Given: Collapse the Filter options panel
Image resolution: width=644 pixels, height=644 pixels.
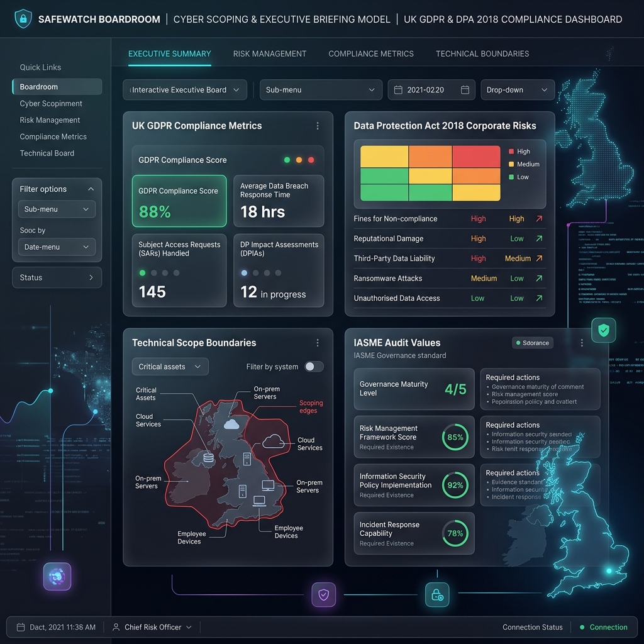Looking at the screenshot, I should point(91,189).
